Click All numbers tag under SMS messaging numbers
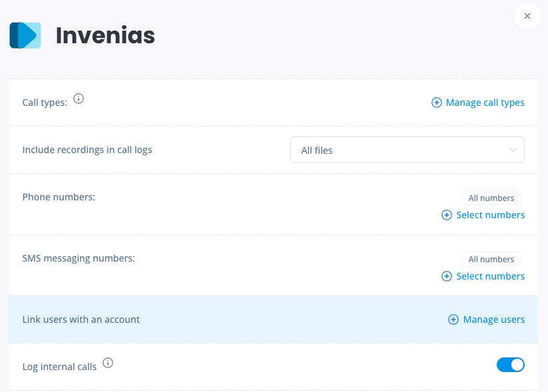Image resolution: width=548 pixels, height=392 pixels. point(491,259)
